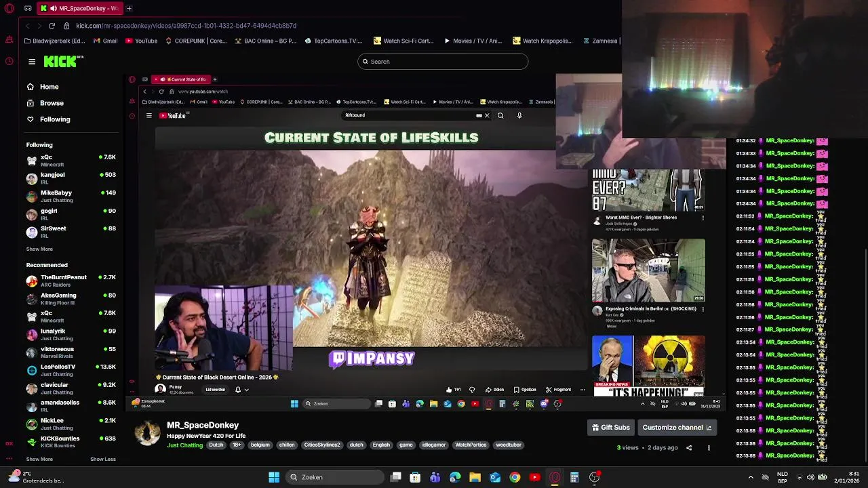Image resolution: width=868 pixels, height=488 pixels.
Task: Open the Just Chatting category link
Action: [185, 445]
